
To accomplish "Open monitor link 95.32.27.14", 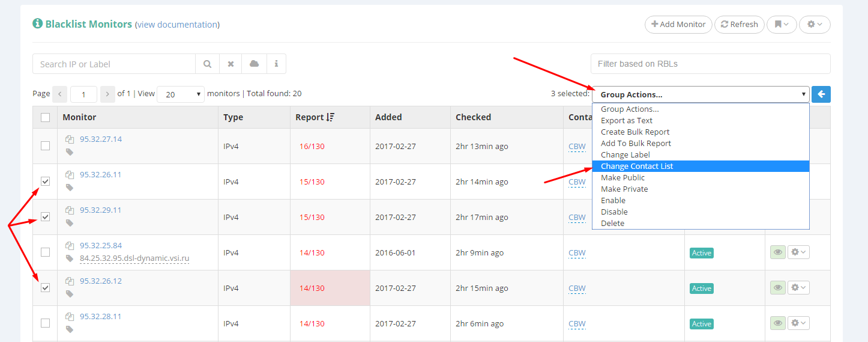I will [x=101, y=139].
